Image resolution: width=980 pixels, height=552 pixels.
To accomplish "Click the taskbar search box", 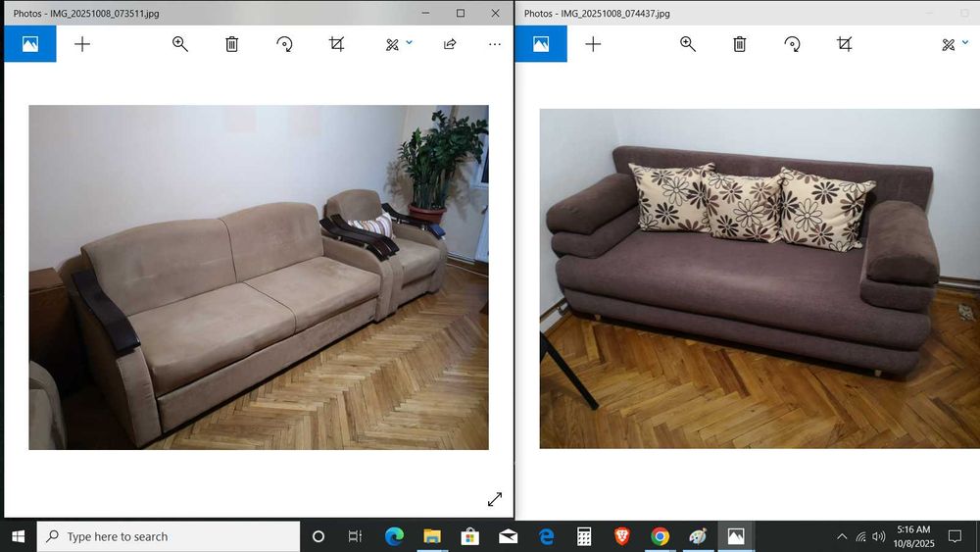I will [x=169, y=536].
